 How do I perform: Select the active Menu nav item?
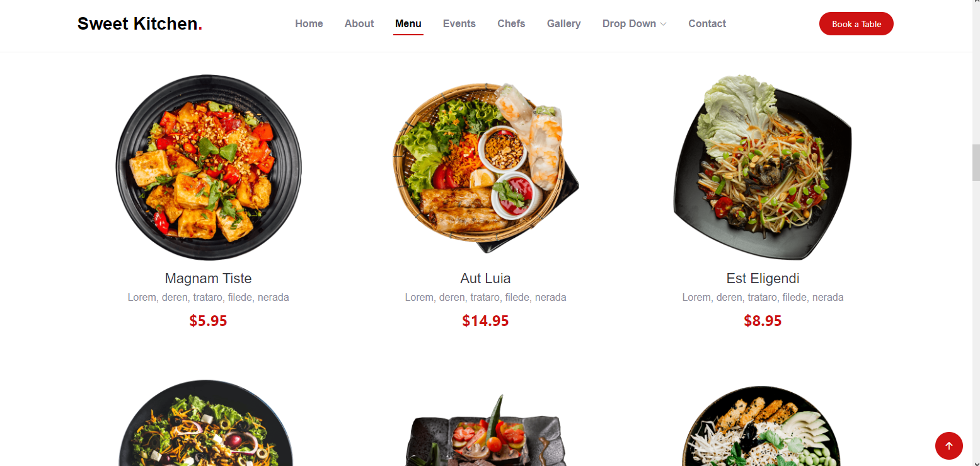408,23
